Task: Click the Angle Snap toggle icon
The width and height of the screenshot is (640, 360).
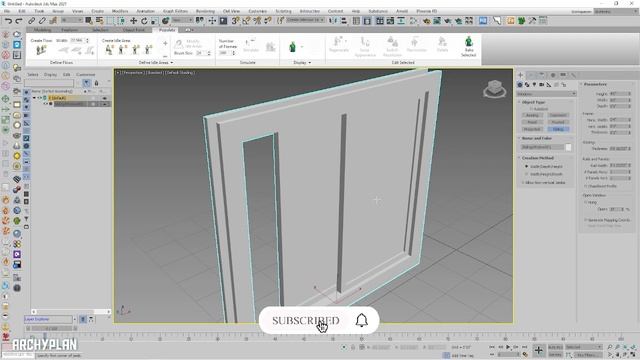Action: tap(247, 21)
